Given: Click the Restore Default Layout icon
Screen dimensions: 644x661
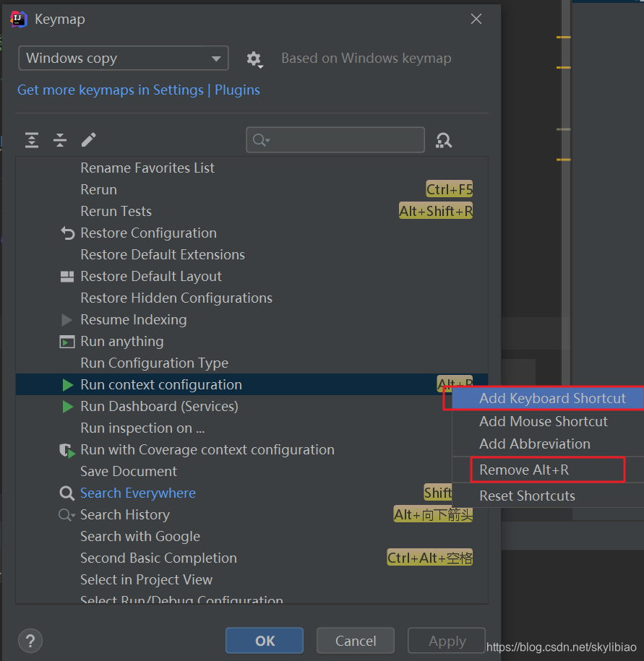Looking at the screenshot, I should pos(67,277).
